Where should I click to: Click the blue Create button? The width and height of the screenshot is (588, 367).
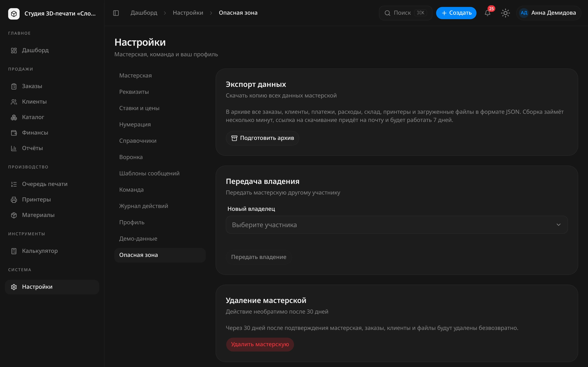pos(456,13)
